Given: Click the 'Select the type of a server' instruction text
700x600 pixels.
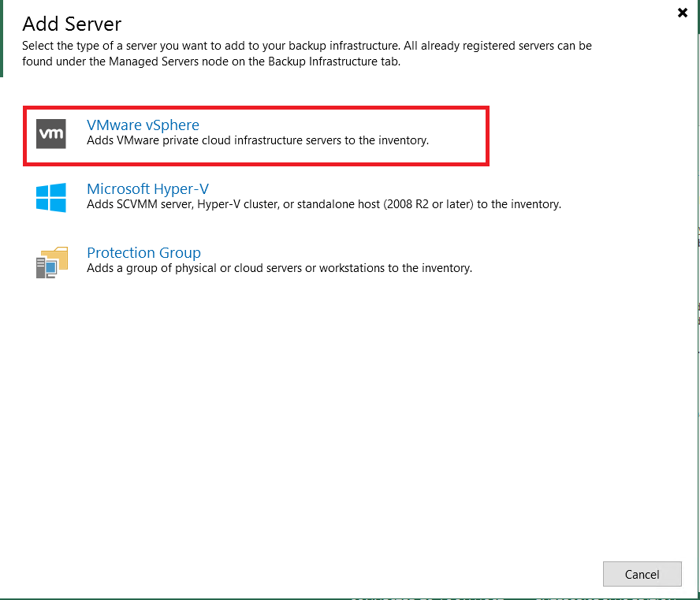Looking at the screenshot, I should [307, 54].
